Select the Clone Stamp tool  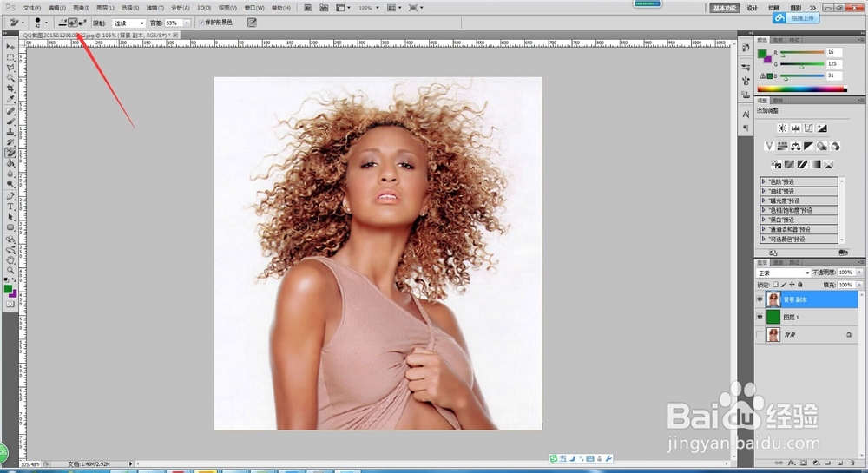(x=10, y=132)
